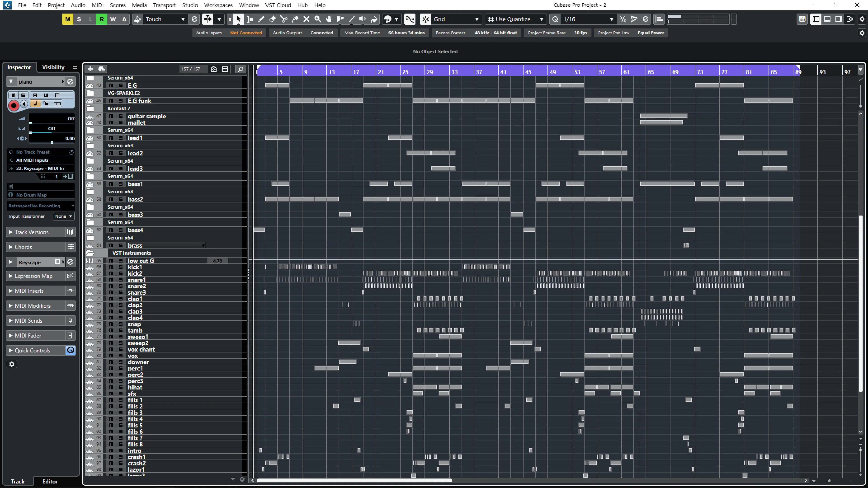
Task: Select the Split scissors tool
Action: click(284, 19)
